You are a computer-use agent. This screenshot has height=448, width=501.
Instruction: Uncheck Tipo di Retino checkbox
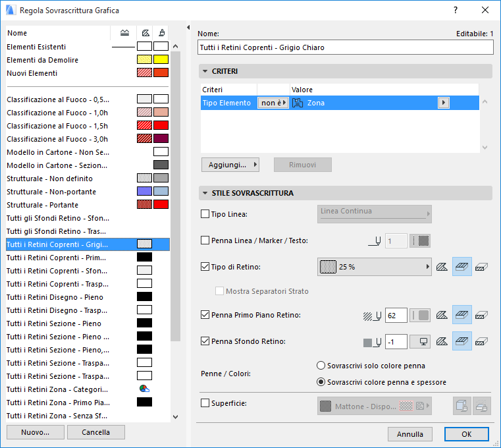(205, 266)
